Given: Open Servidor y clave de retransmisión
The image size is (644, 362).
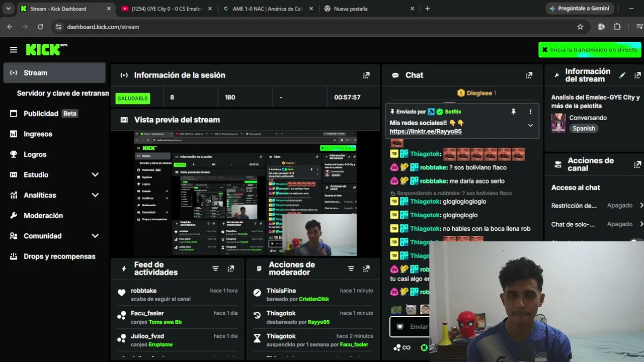Looking at the screenshot, I should 62,93.
